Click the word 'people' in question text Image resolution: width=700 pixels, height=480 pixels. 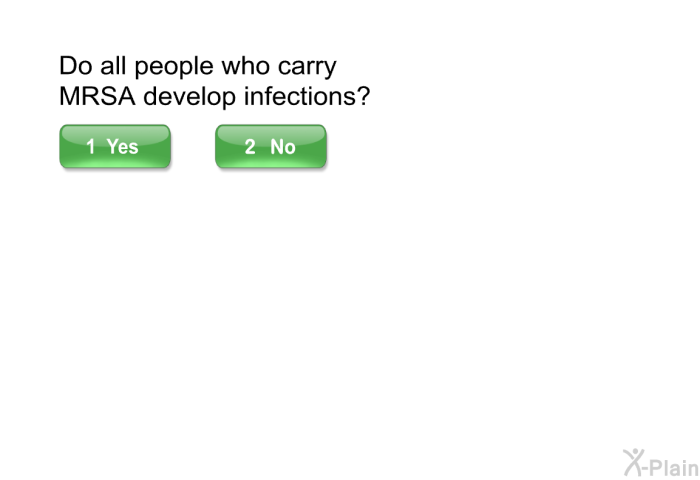[x=174, y=67]
